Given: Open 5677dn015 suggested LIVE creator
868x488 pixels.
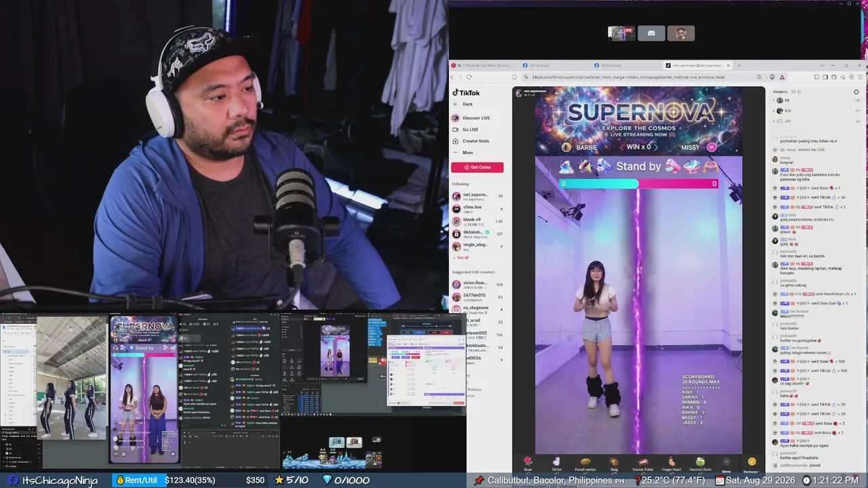Looking at the screenshot, I should click(x=477, y=297).
